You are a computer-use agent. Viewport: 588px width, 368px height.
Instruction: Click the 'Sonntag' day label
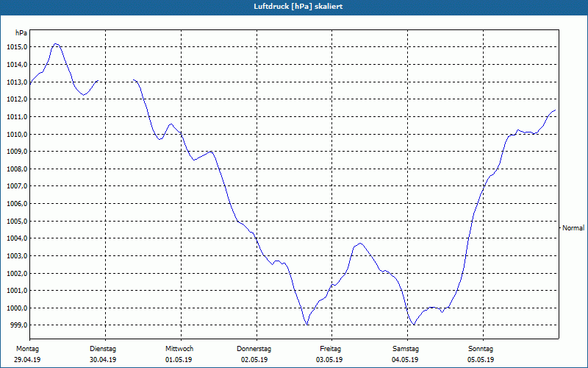point(481,349)
